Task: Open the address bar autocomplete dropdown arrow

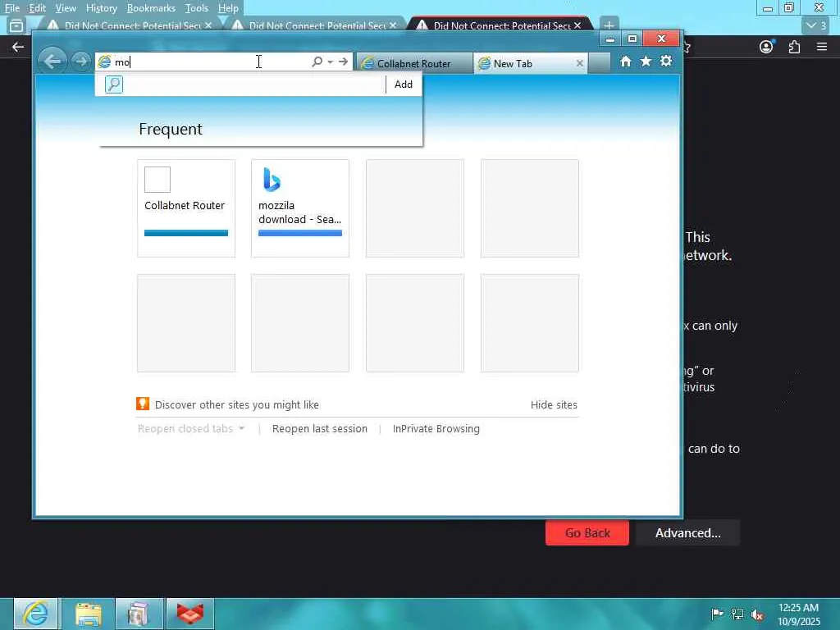Action: (x=330, y=62)
